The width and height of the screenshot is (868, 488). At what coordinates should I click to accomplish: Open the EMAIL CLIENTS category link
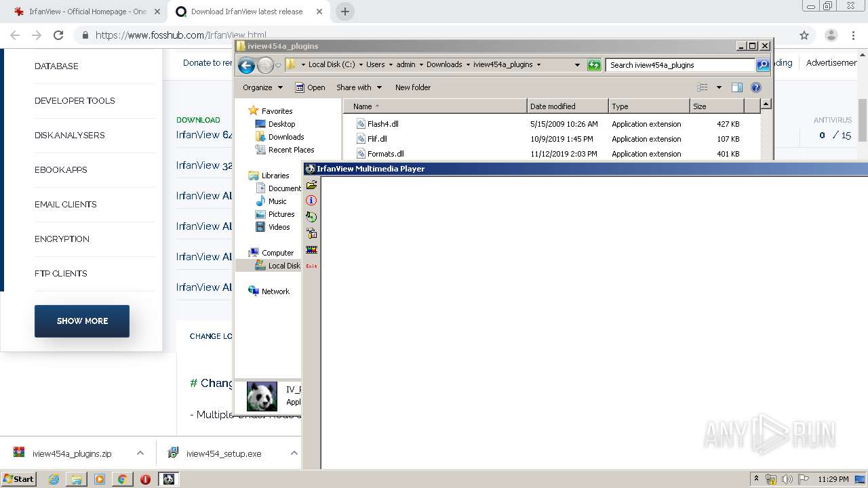(66, 204)
